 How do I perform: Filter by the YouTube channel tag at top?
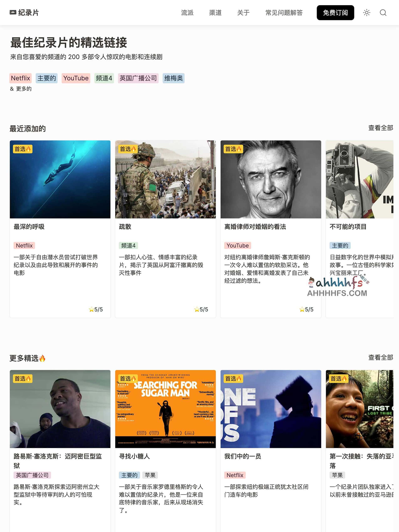(76, 78)
